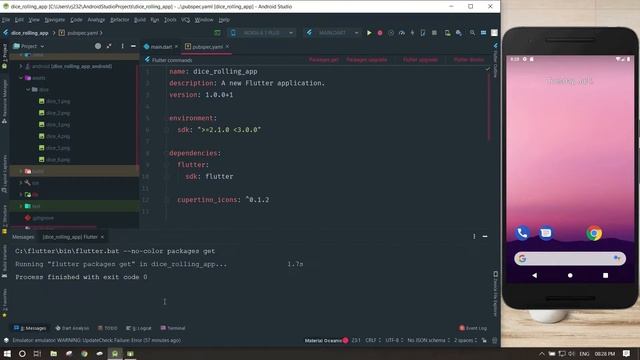Click the Windows Start button
The width and height of the screenshot is (640, 360).
coord(7,353)
